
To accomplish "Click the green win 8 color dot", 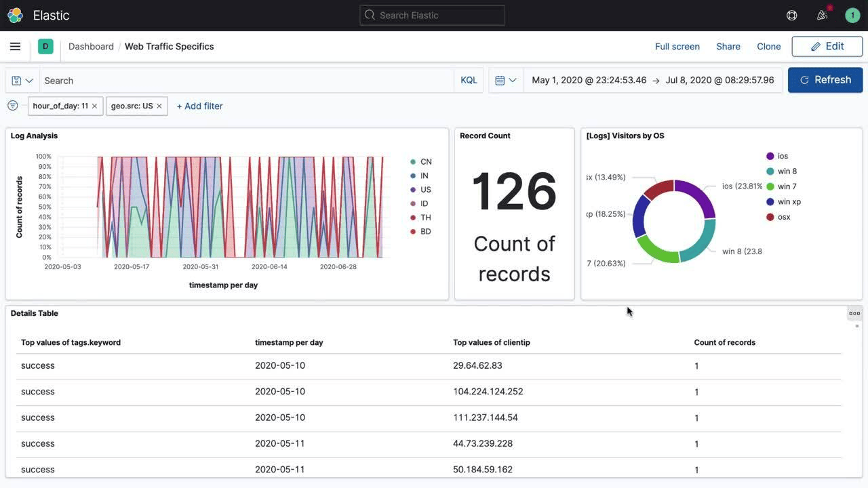I will 771,171.
